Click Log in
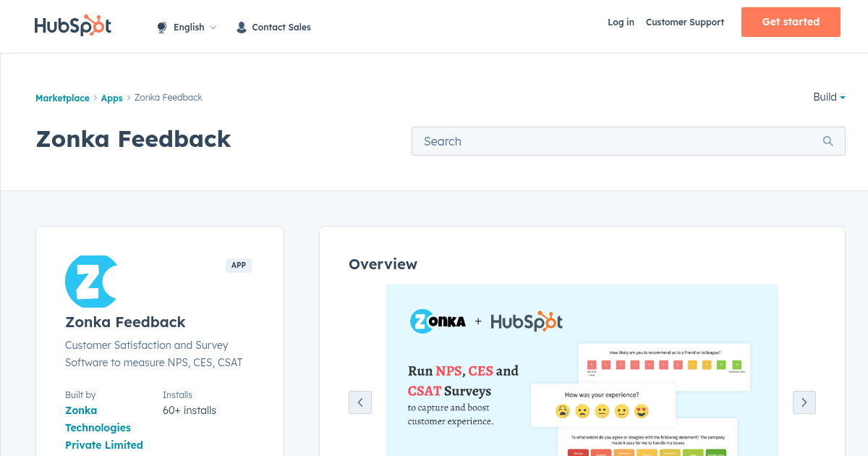868x456 pixels. click(x=621, y=22)
